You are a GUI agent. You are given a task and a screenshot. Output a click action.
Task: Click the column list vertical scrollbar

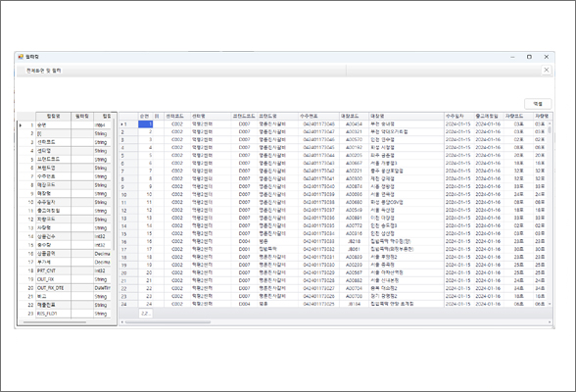click(x=115, y=183)
